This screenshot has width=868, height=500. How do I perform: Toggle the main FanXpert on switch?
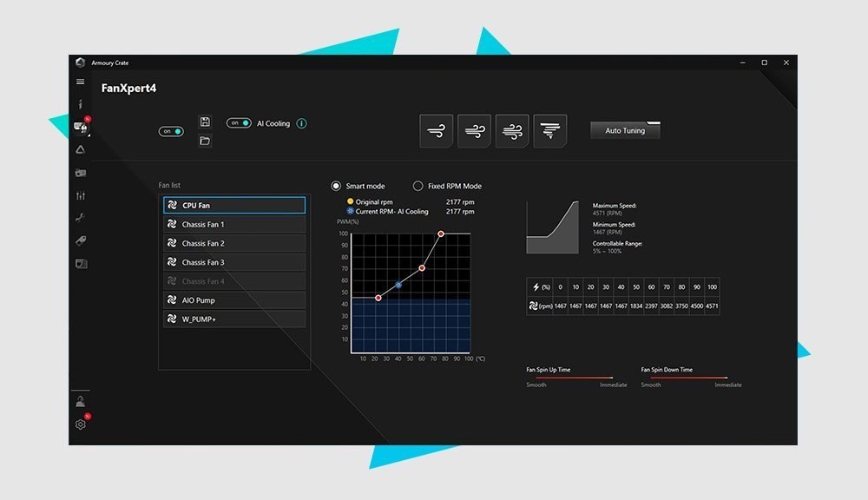[x=171, y=131]
